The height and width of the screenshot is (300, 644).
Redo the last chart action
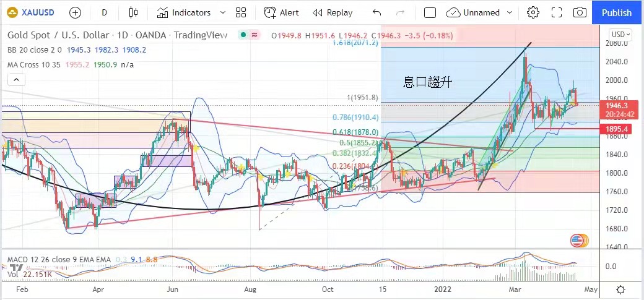pyautogui.click(x=400, y=12)
